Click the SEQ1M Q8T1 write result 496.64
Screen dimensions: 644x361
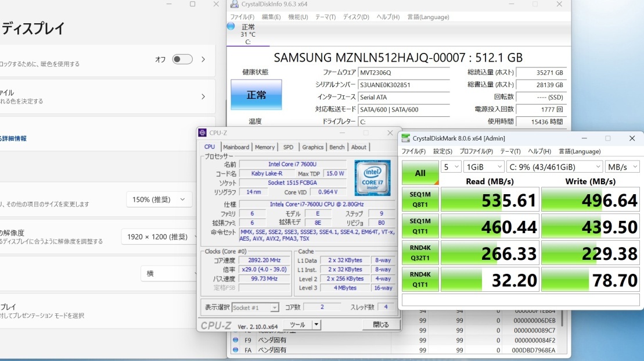(x=590, y=200)
